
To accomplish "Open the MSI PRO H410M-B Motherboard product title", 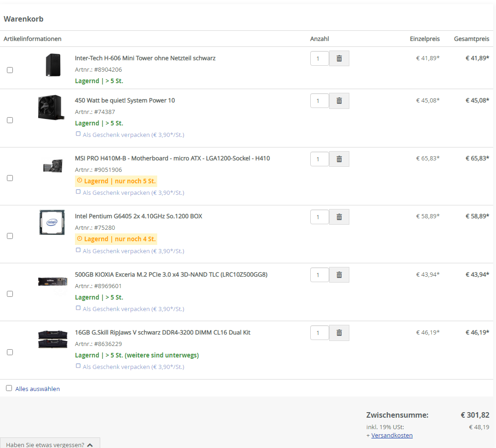I will pyautogui.click(x=172, y=159).
